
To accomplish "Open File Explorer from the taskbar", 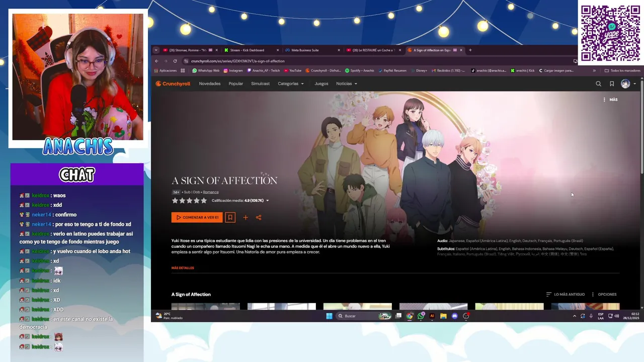I will 443,316.
